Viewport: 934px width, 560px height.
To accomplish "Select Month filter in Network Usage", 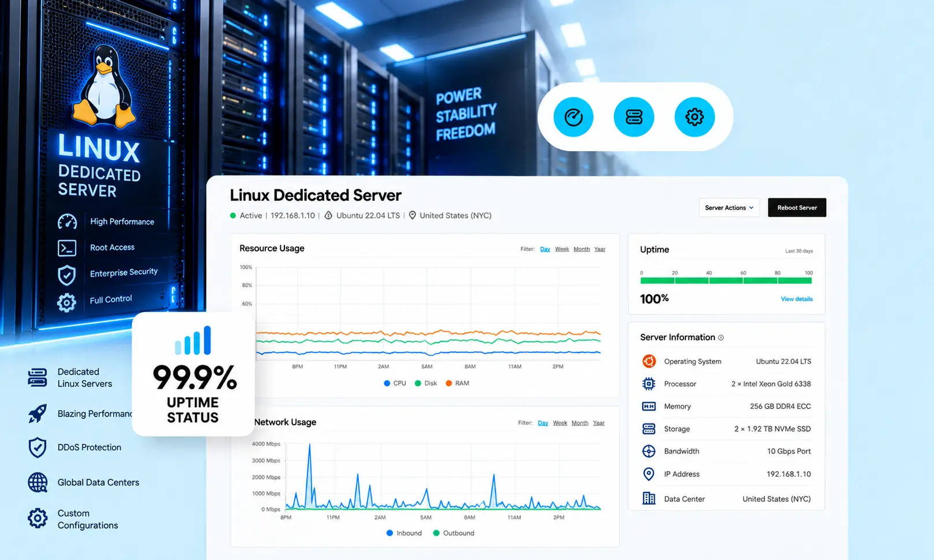I will [x=580, y=423].
